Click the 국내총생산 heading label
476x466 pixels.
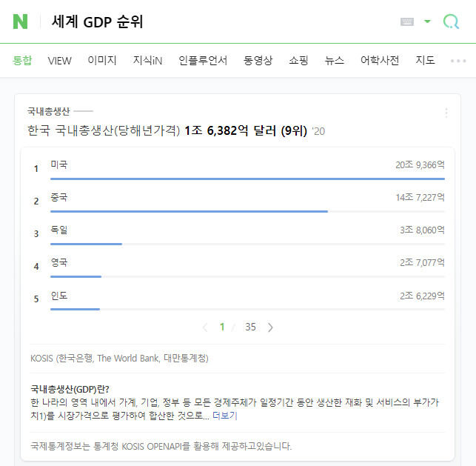coord(48,111)
